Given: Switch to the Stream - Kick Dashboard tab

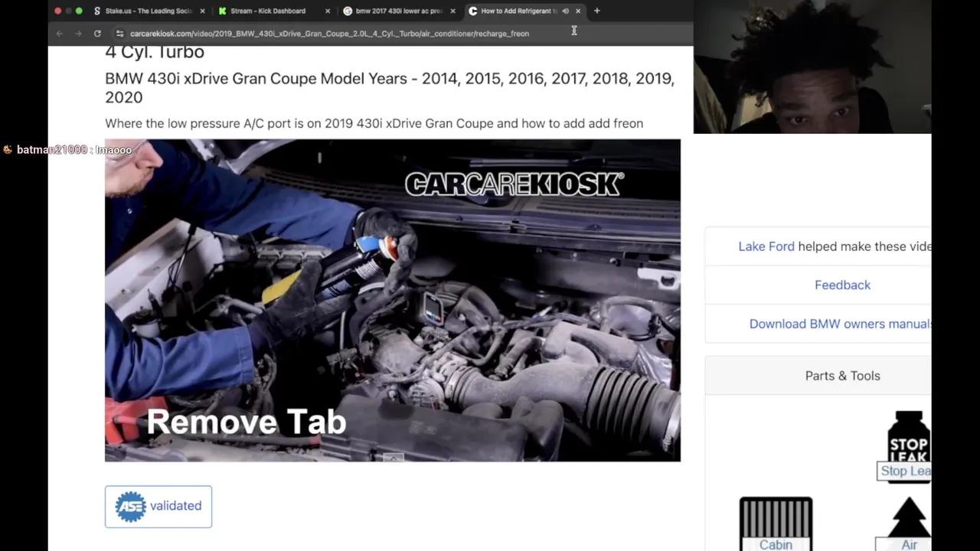Looking at the screenshot, I should pos(273,11).
